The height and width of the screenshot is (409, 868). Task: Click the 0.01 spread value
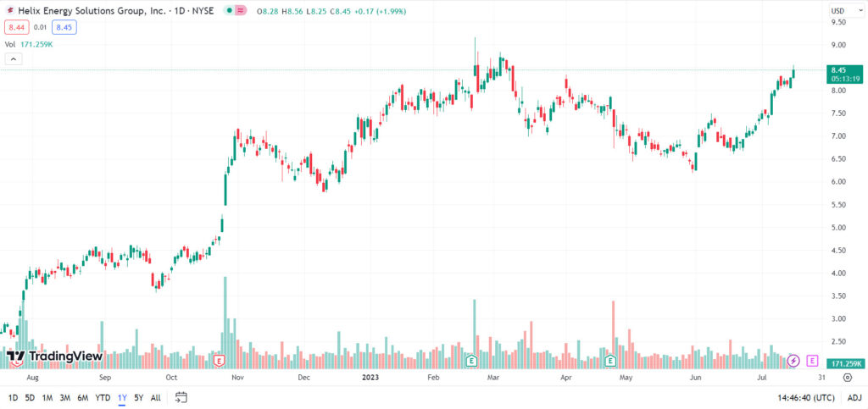(x=40, y=27)
